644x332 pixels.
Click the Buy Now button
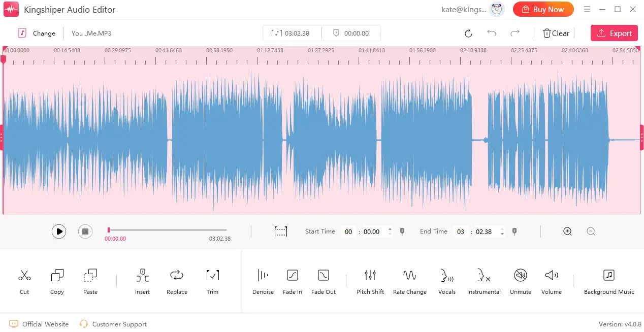tap(543, 9)
